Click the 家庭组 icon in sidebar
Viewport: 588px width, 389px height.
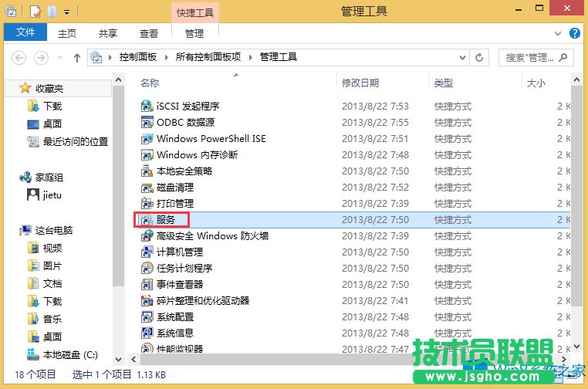pos(25,177)
